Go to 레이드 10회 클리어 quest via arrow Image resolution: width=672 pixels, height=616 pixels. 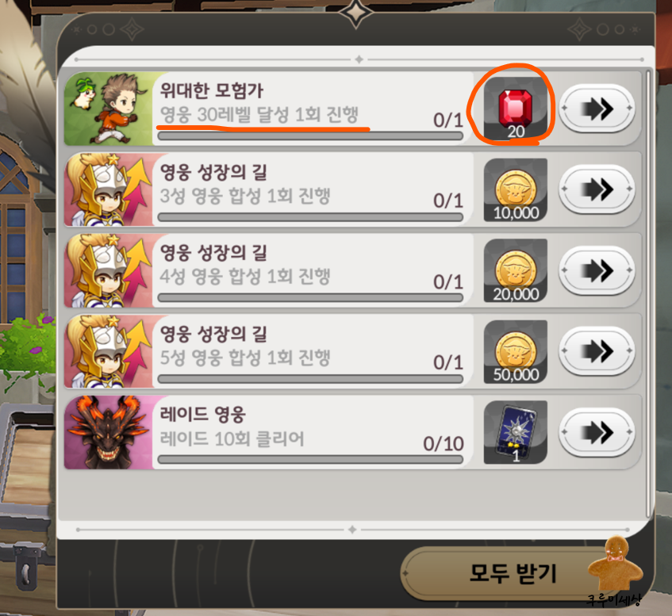point(597,432)
